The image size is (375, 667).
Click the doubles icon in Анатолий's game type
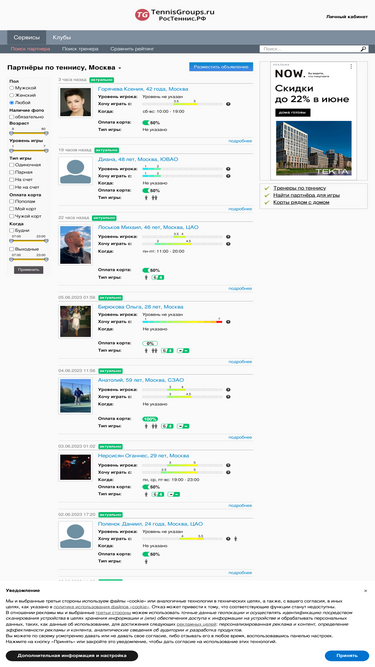(154, 426)
